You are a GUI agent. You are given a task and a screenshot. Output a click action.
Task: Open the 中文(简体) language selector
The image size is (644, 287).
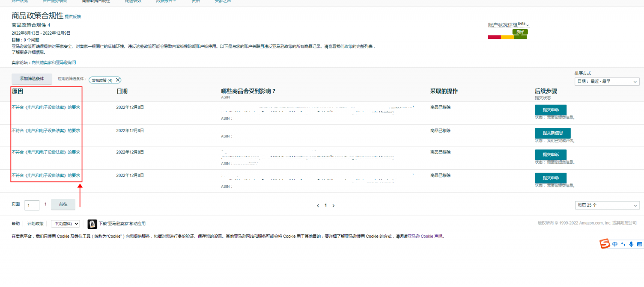[x=65, y=224]
